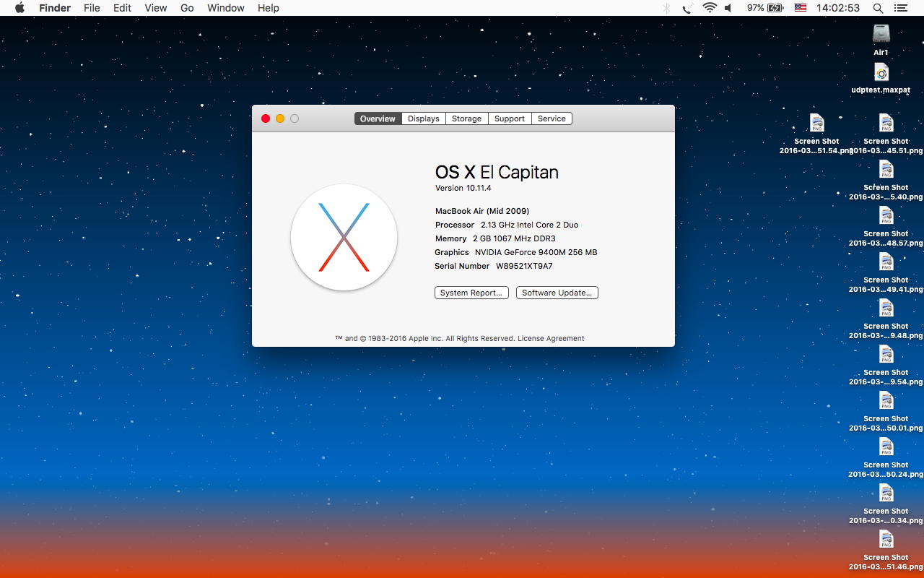Screen dimensions: 924x578
Task: Open the Go menu
Action: pos(187,8)
